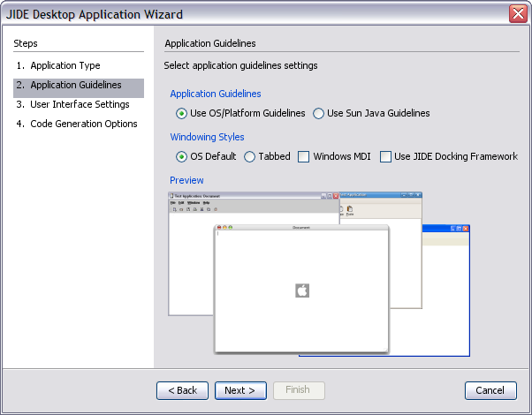Screen dimensions: 532x415
Task: Click the Preview section heading
Action: point(186,180)
